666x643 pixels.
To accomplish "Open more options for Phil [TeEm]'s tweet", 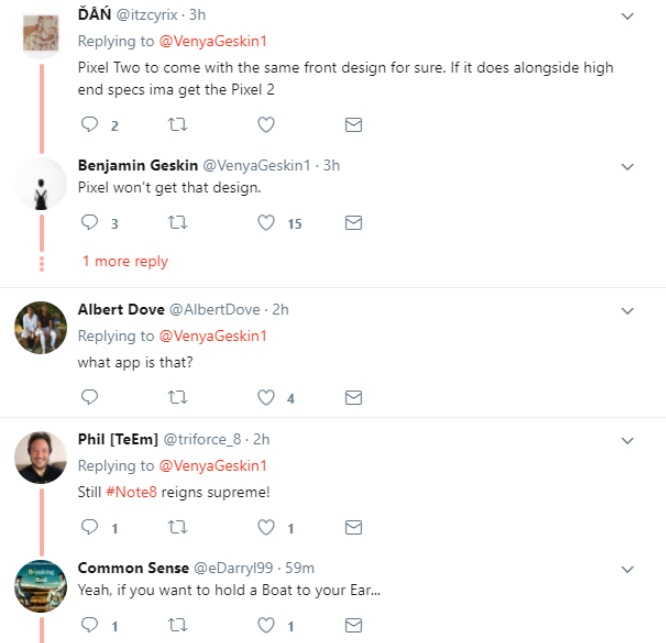I will pyautogui.click(x=627, y=441).
